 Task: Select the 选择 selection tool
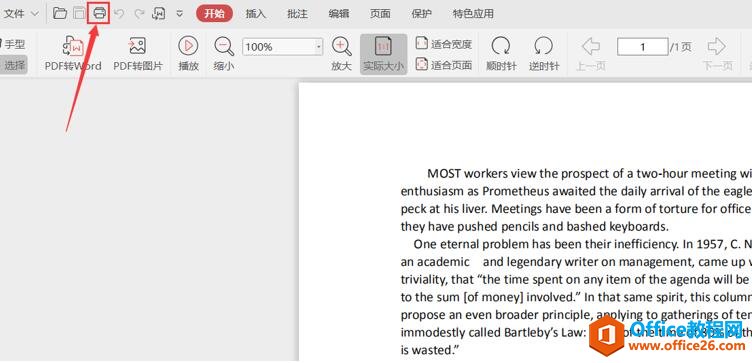click(x=13, y=65)
